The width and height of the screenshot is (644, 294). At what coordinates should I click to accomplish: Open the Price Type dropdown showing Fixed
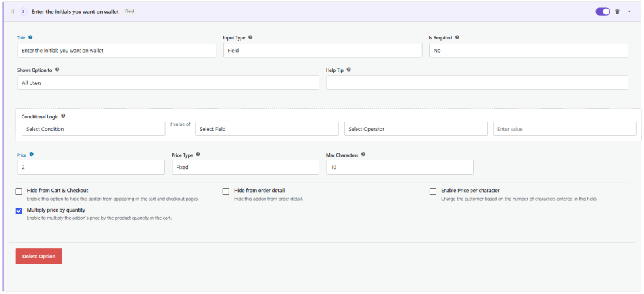tap(245, 167)
